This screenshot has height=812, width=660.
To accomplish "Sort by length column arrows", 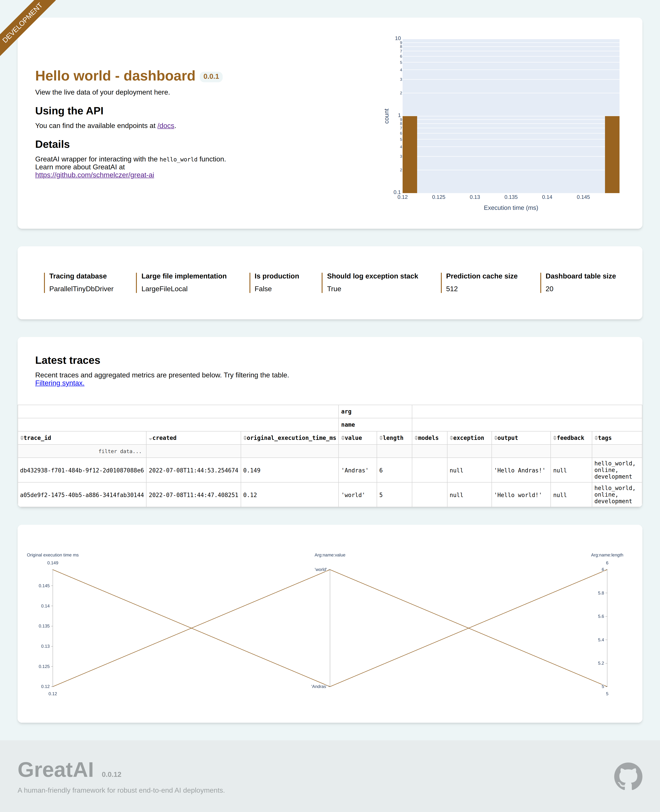I will 381,438.
